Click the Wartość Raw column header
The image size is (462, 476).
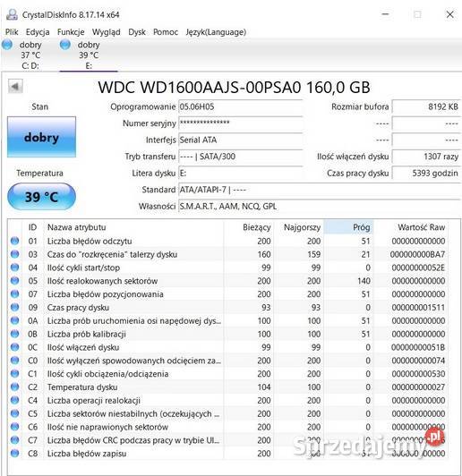click(x=411, y=227)
